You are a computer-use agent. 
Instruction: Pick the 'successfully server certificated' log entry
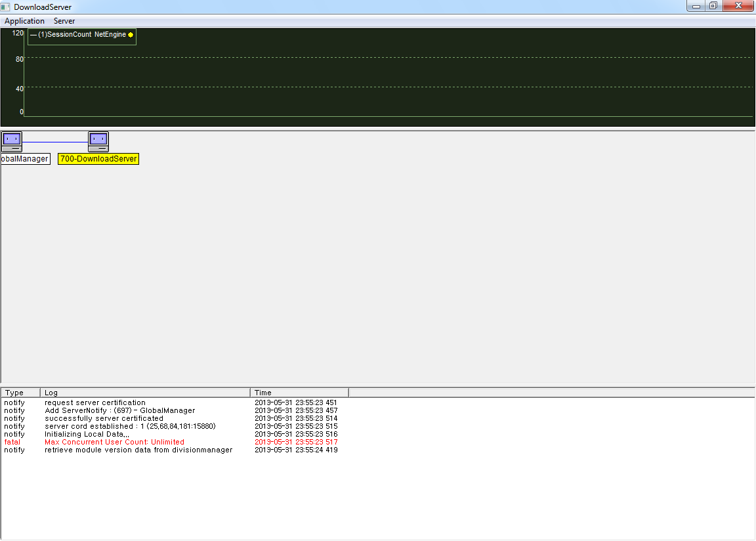[x=104, y=418]
